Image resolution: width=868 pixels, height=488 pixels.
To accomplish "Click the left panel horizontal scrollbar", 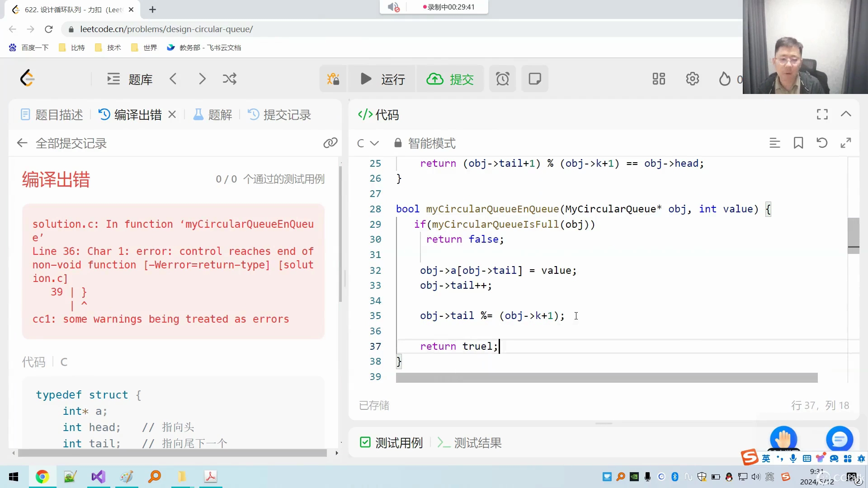I will click(x=172, y=453).
